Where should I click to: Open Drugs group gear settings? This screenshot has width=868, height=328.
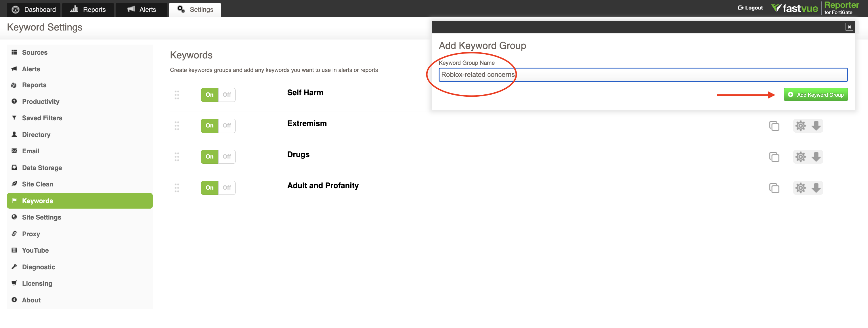tap(801, 157)
